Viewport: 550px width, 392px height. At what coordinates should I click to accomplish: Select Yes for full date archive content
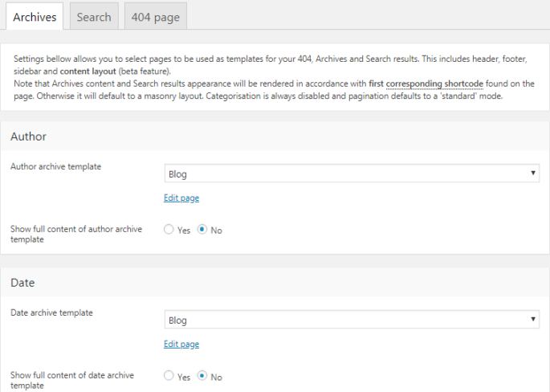[169, 376]
